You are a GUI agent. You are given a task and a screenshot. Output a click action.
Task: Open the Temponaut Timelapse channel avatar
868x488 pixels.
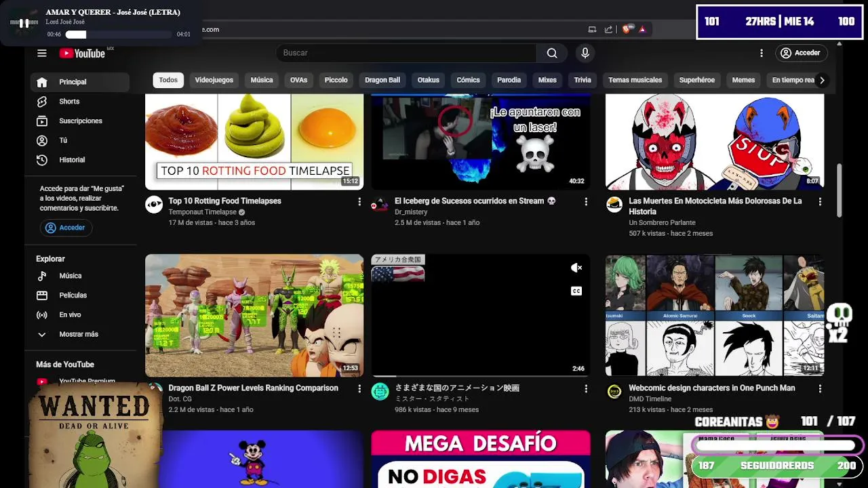[x=154, y=205]
